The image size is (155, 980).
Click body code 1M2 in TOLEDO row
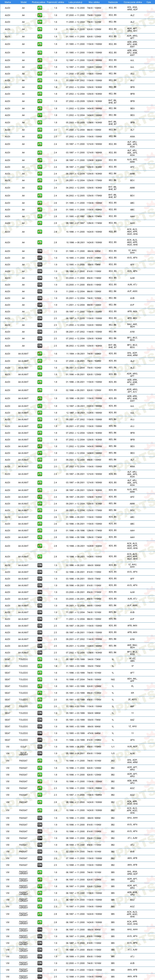[x=113, y=680]
